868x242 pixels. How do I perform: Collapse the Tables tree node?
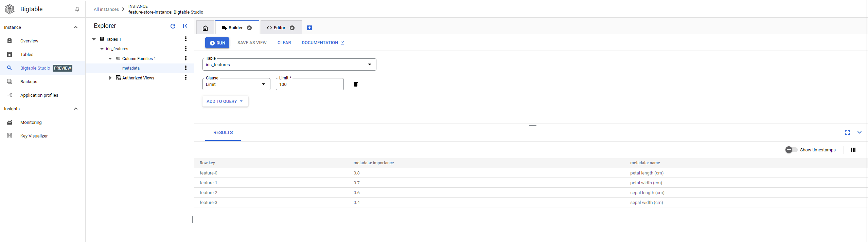(x=94, y=39)
